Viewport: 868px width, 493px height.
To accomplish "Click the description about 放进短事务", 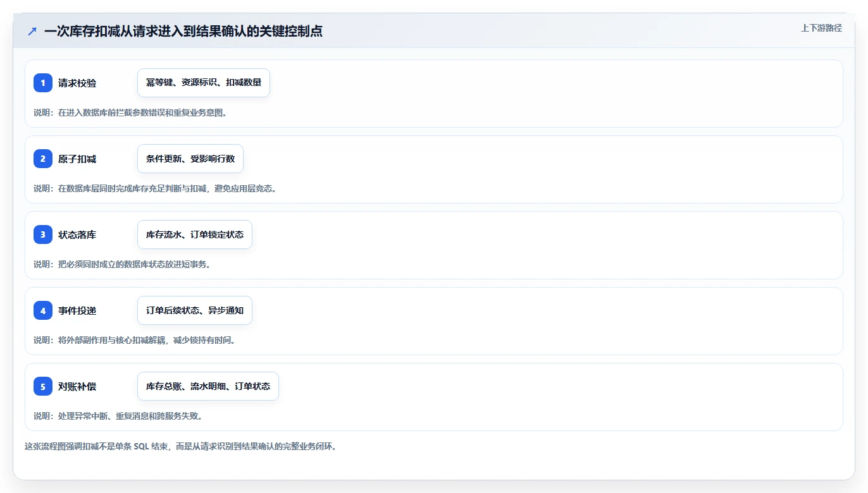I will click(122, 264).
